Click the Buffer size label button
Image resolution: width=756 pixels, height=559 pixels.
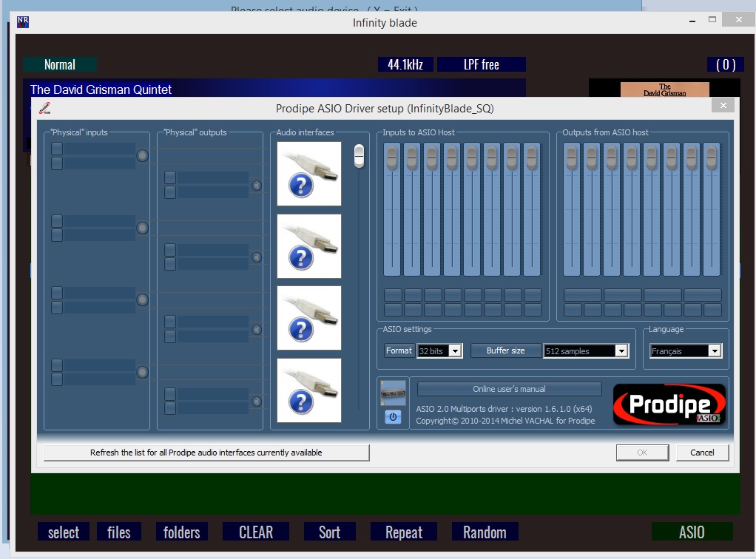(x=506, y=350)
